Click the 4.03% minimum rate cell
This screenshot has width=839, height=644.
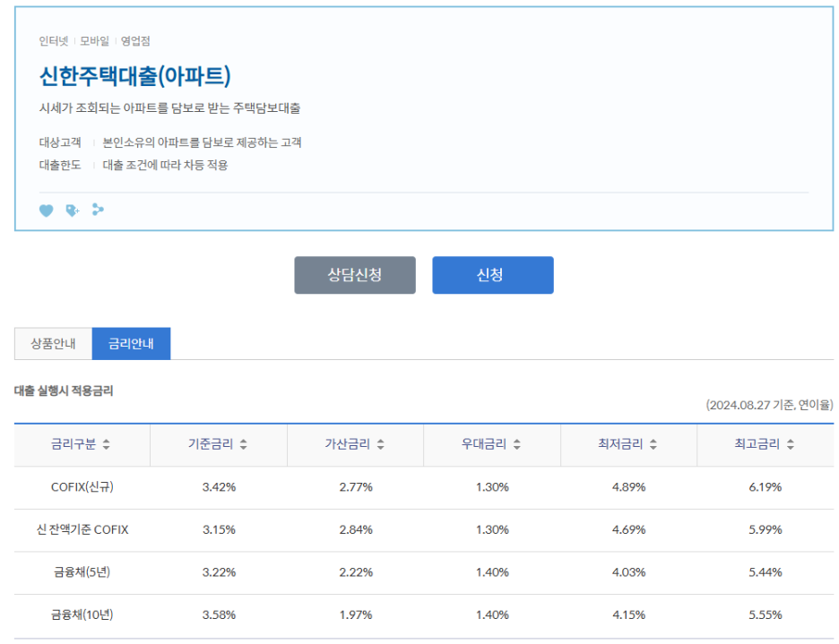[628, 572]
